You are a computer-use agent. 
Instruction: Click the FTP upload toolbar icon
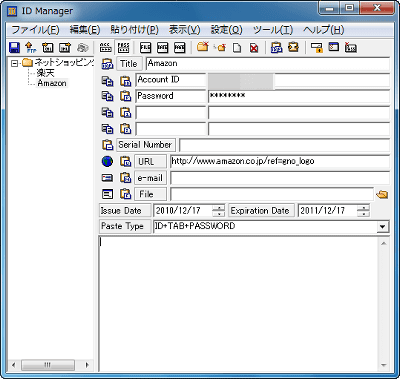click(31, 47)
